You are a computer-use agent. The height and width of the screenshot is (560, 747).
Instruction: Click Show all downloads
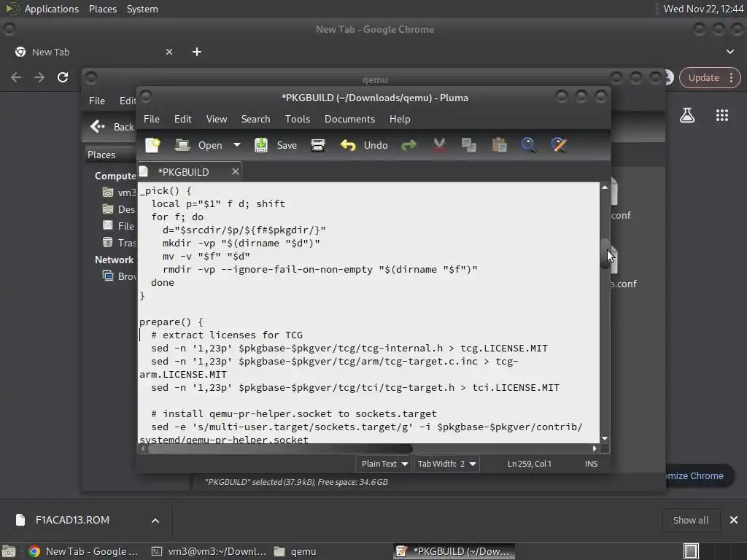691,521
